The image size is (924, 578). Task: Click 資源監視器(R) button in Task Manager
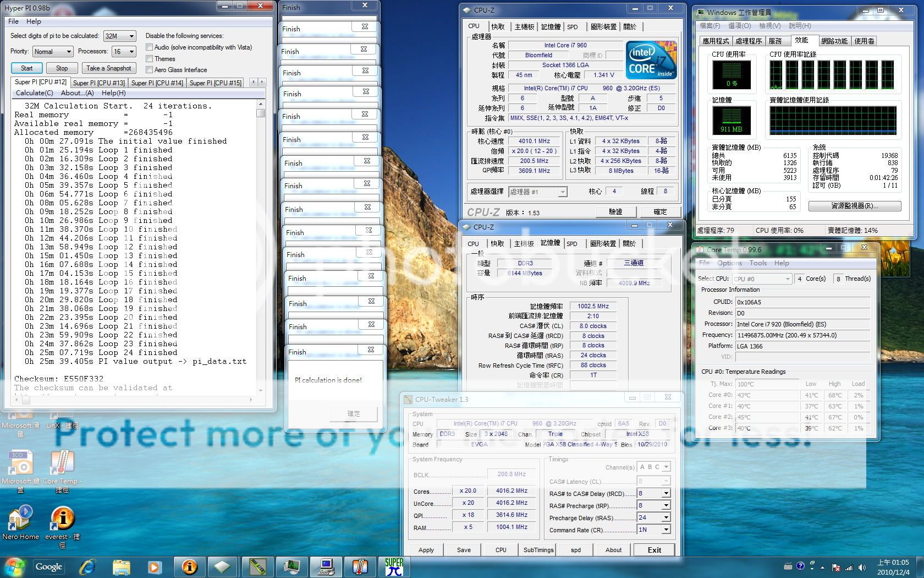(x=854, y=206)
